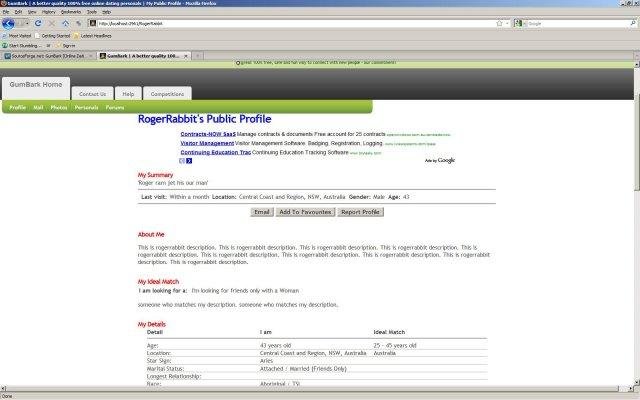Go to the Home page icon
Viewport: 640px width, 400px height.
pos(65,23)
